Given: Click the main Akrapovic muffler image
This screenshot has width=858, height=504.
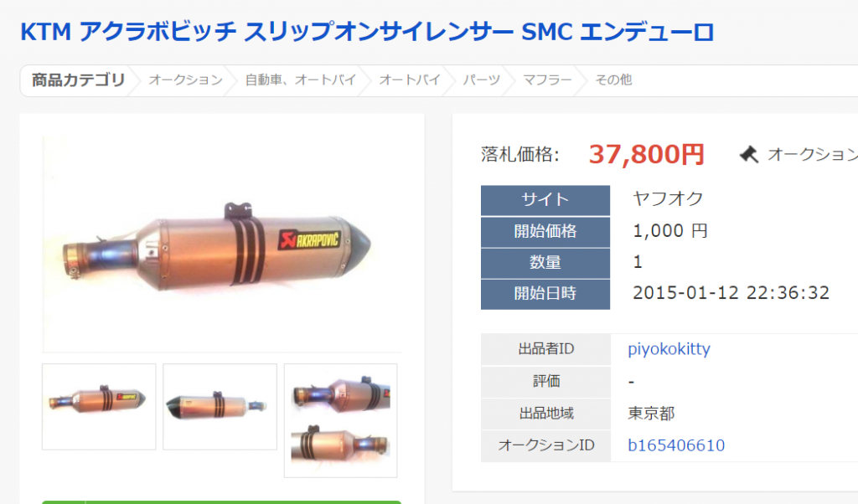Looking at the screenshot, I should coord(221,244).
